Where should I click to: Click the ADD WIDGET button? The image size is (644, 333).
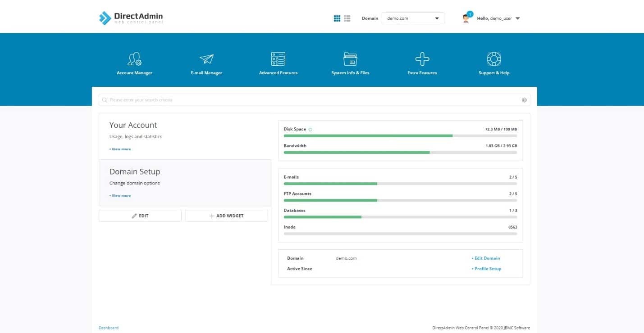pos(226,216)
